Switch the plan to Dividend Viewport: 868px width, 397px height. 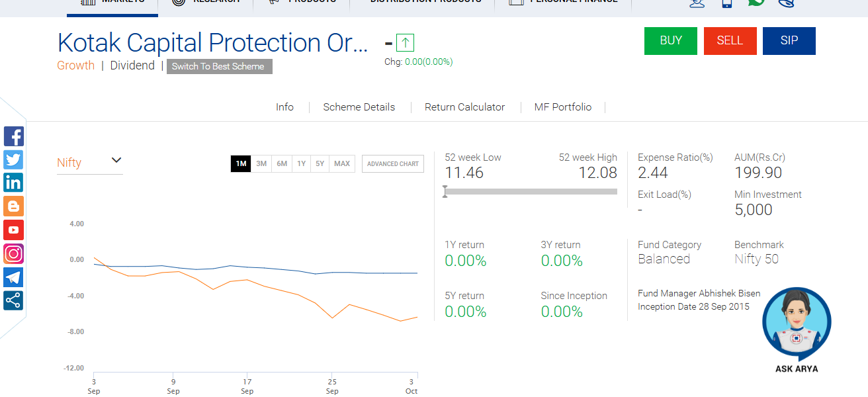tap(132, 65)
